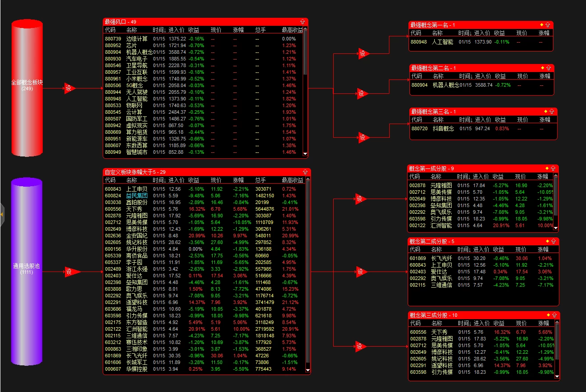The width and height of the screenshot is (586, 392).
Task: Click the yellow diamond on 最强概念第二名 header
Action: coord(542,68)
